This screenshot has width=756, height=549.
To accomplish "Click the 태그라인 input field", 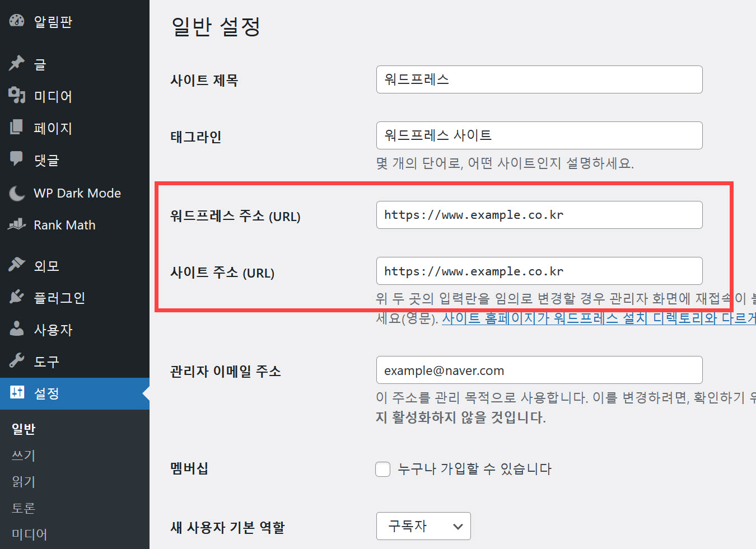I will click(x=539, y=135).
